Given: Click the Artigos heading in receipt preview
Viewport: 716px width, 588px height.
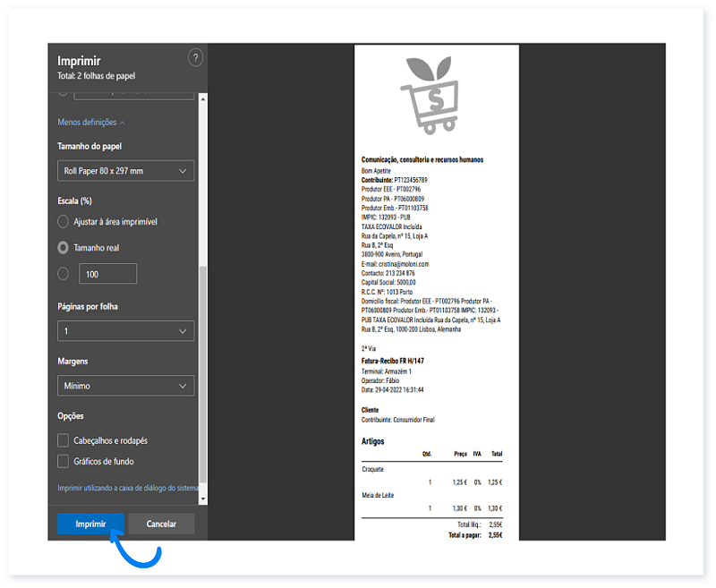Looking at the screenshot, I should (x=373, y=441).
